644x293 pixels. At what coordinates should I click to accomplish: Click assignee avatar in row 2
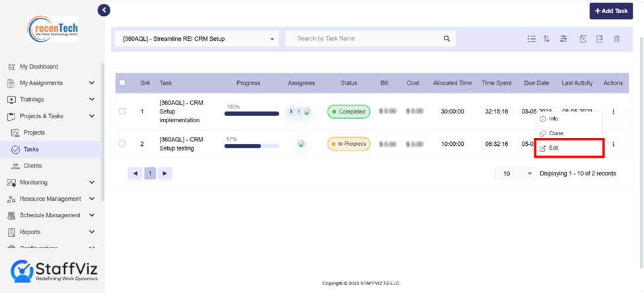[301, 144]
